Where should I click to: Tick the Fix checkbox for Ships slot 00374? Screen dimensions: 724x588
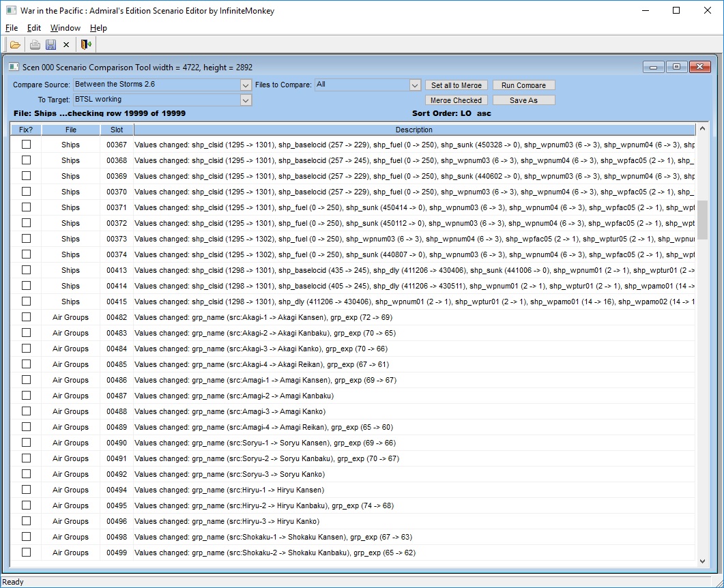(27, 254)
